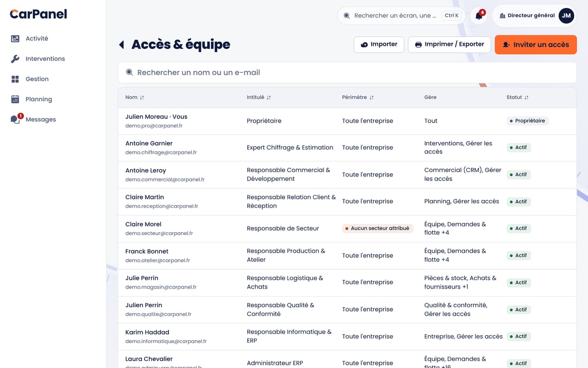
Task: Open notifications bell
Action: [479, 16]
